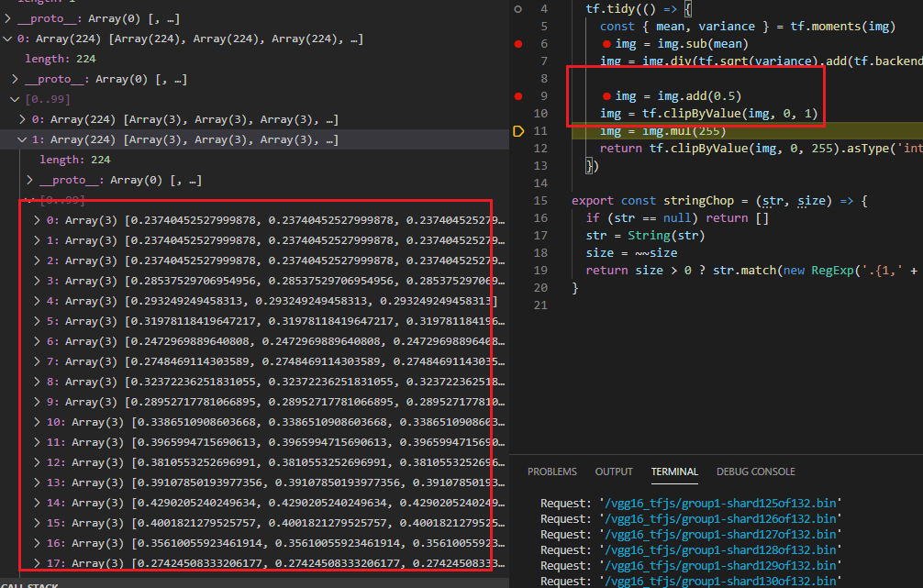The height and width of the screenshot is (588, 923).
Task: Open the DEBUG CONSOLE tab
Action: (756, 472)
